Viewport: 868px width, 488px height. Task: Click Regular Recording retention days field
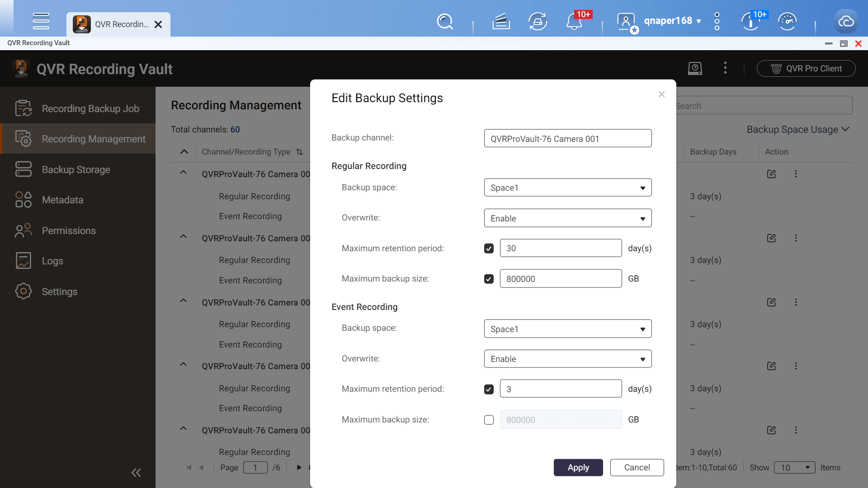click(x=561, y=249)
